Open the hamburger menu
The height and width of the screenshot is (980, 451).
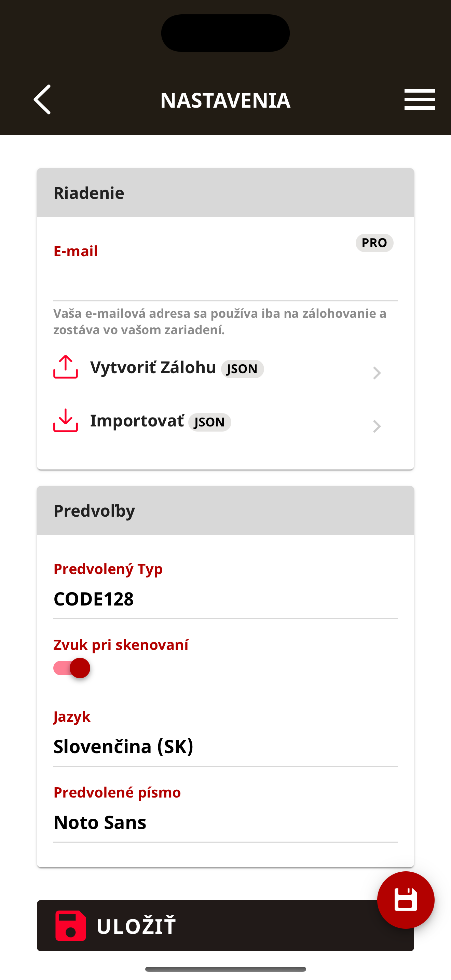(x=420, y=100)
